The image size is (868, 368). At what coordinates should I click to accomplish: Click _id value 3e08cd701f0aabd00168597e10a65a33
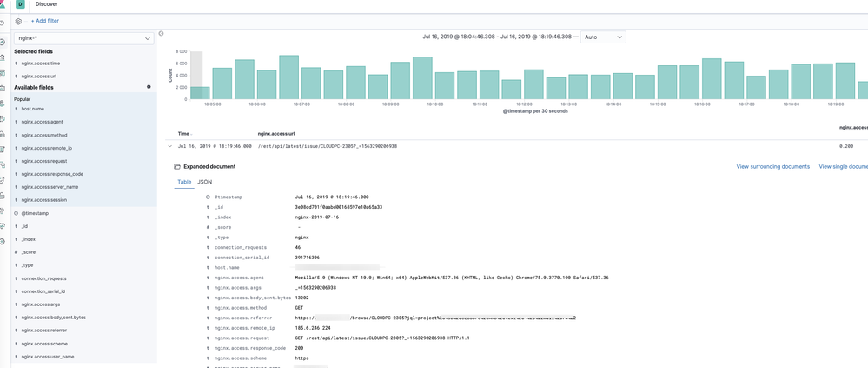pyautogui.click(x=339, y=207)
